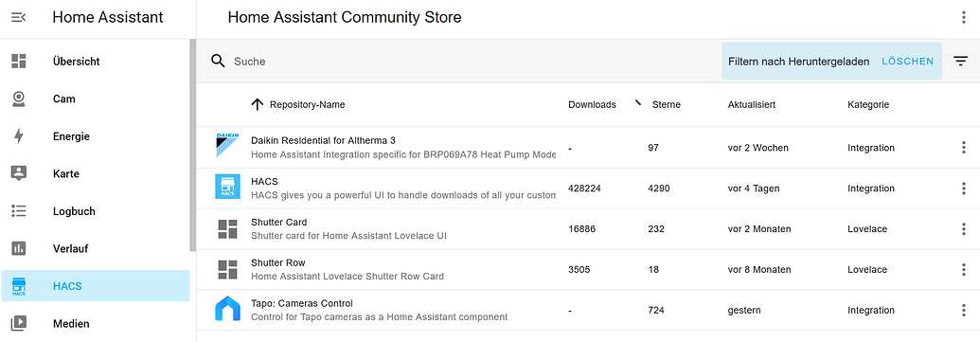Click 'vor 8 Monaten' updated cell

tap(759, 269)
